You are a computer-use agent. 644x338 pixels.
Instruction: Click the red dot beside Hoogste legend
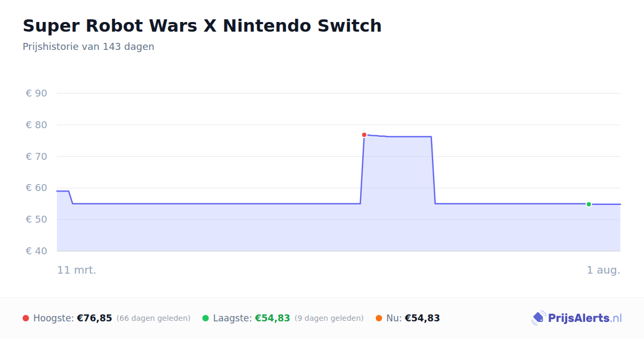click(x=26, y=318)
